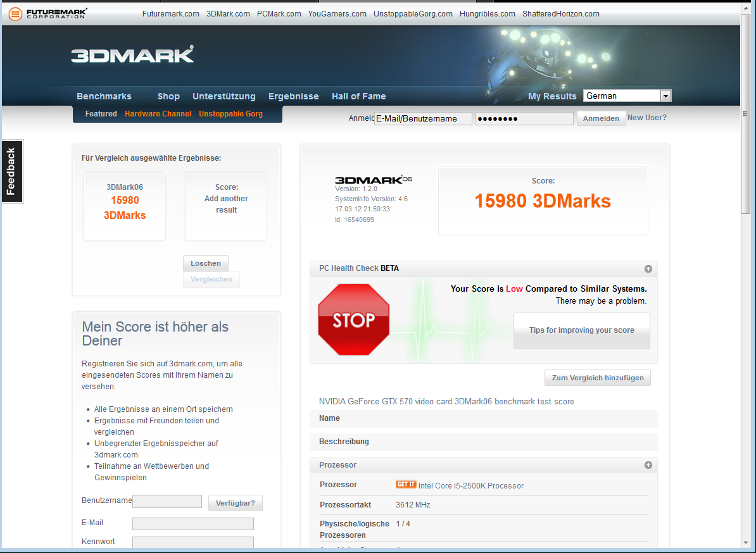Select the Featured submenu item
The height and width of the screenshot is (553, 756).
[x=101, y=114]
